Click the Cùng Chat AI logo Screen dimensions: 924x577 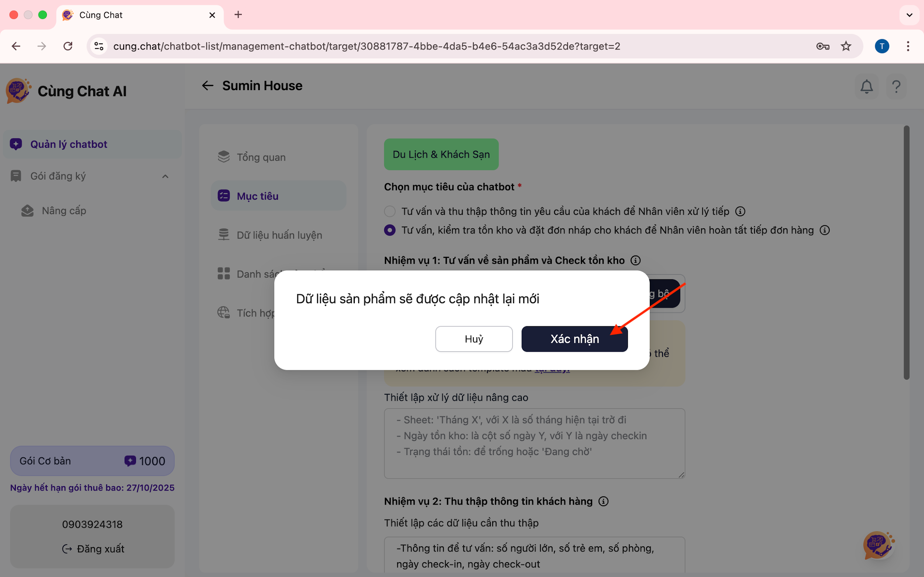tap(18, 91)
